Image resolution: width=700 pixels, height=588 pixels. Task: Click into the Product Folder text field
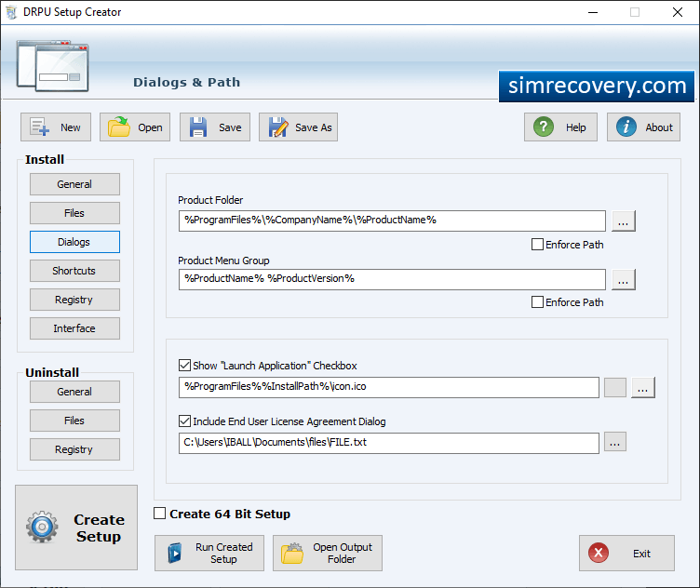coord(392,220)
